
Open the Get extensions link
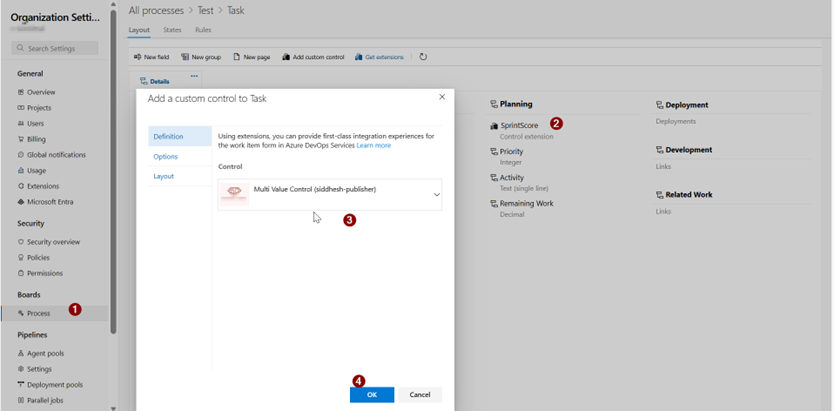(379, 57)
